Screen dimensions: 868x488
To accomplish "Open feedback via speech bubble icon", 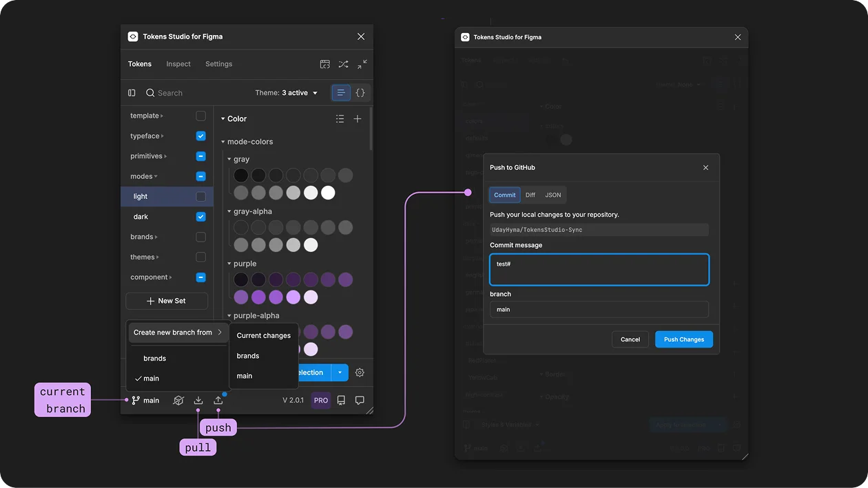I will pyautogui.click(x=360, y=401).
